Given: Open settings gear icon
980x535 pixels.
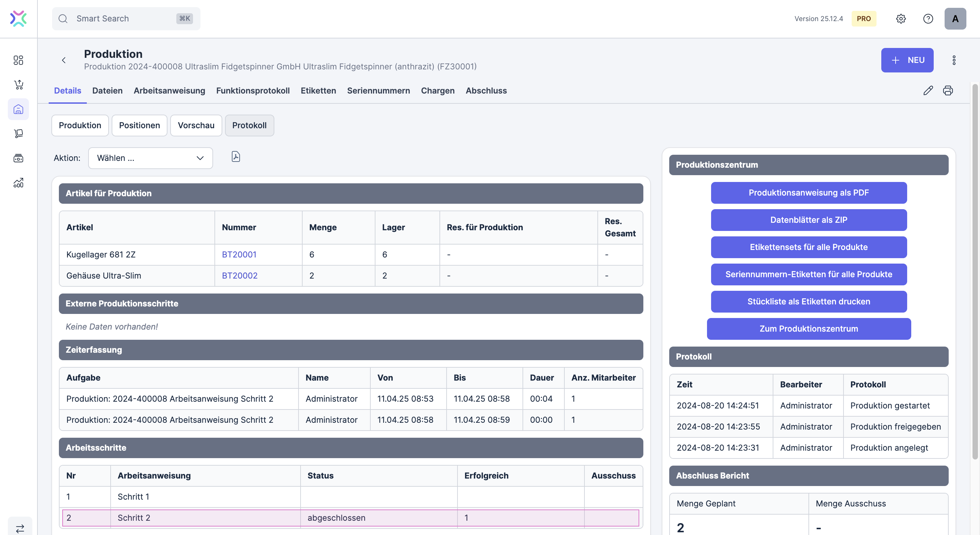Looking at the screenshot, I should click(x=900, y=19).
